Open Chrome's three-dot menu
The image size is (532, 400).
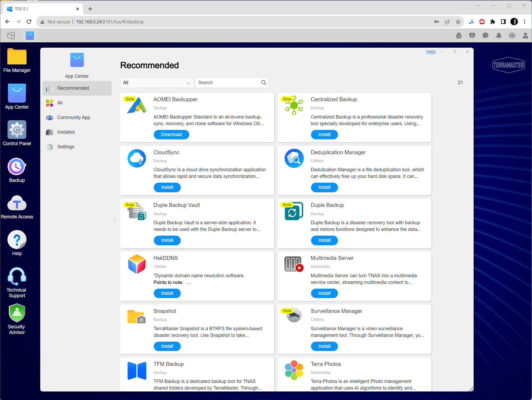tap(525, 22)
